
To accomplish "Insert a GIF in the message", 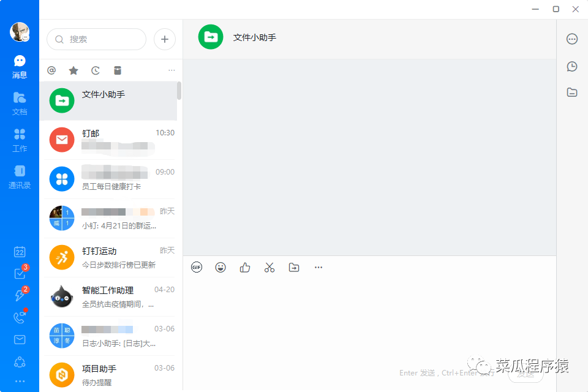I will [x=197, y=268].
